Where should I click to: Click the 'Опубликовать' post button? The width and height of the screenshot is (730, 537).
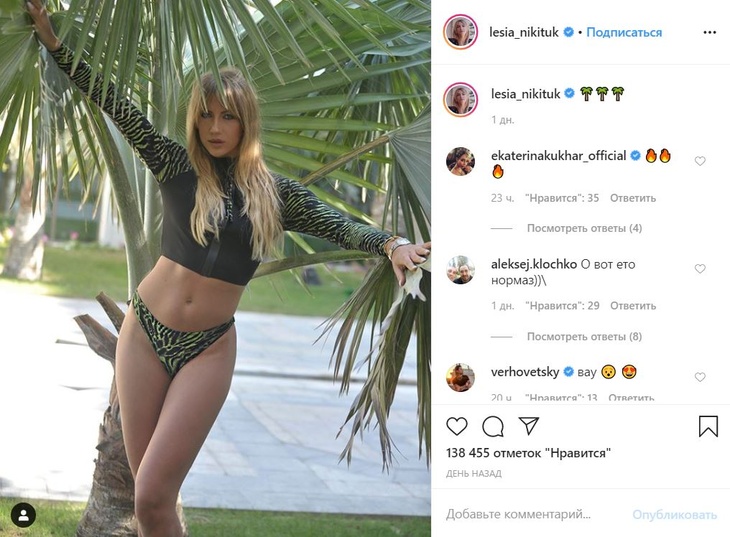(674, 515)
